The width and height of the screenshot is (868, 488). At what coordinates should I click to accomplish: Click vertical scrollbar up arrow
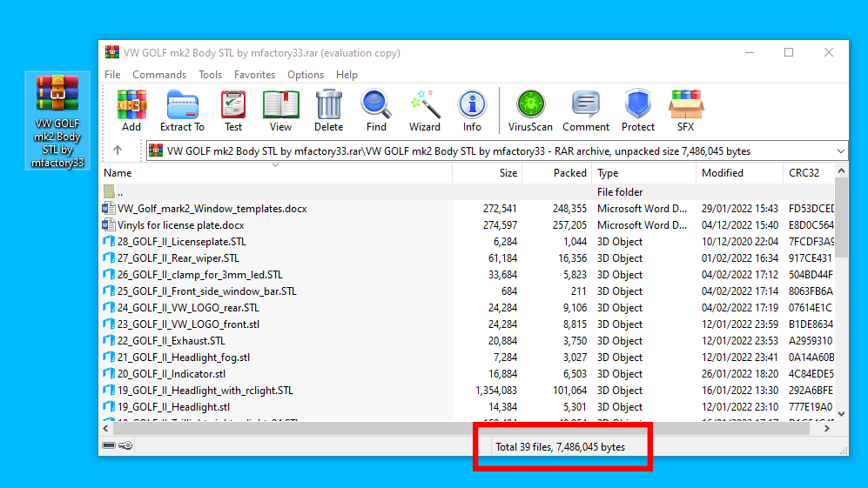click(x=841, y=171)
